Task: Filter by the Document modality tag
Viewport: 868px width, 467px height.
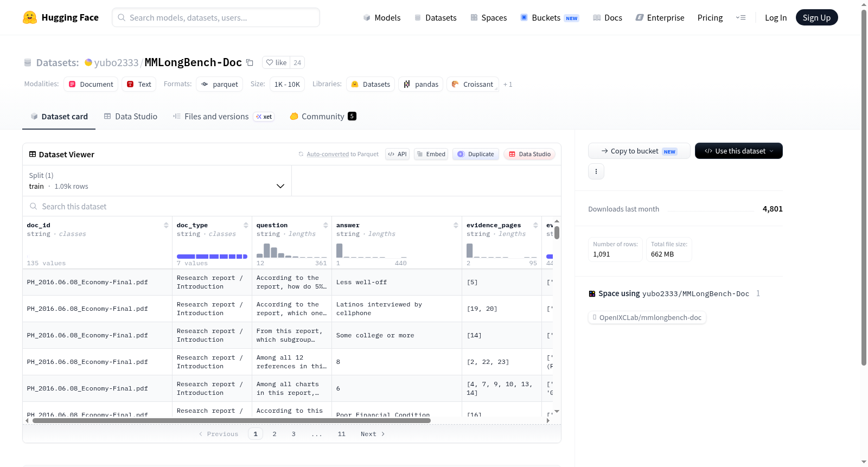Action: 91,84
